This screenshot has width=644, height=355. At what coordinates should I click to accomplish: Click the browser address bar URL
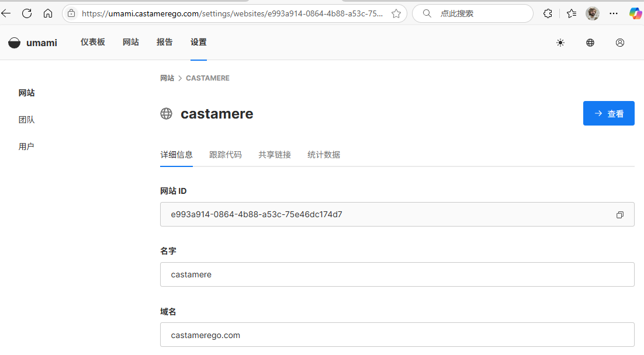pos(232,13)
